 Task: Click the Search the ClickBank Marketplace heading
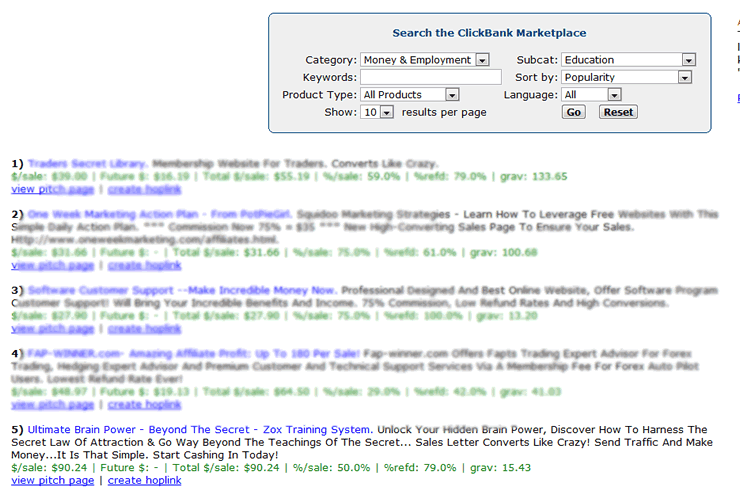pos(489,33)
